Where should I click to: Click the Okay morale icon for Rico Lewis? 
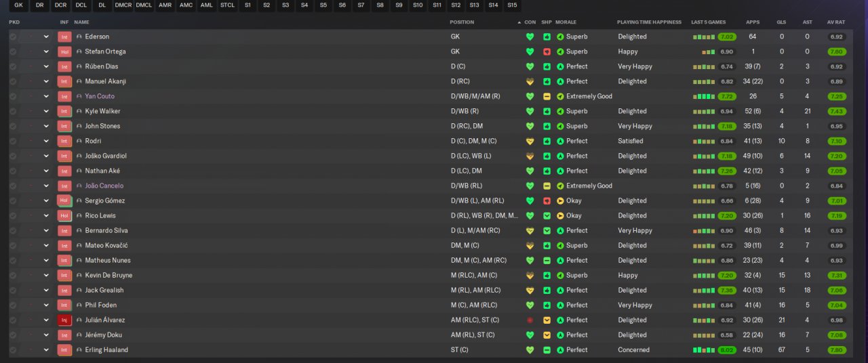560,215
